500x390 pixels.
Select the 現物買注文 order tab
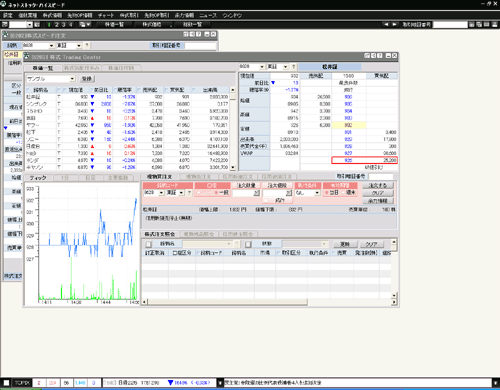(x=160, y=177)
